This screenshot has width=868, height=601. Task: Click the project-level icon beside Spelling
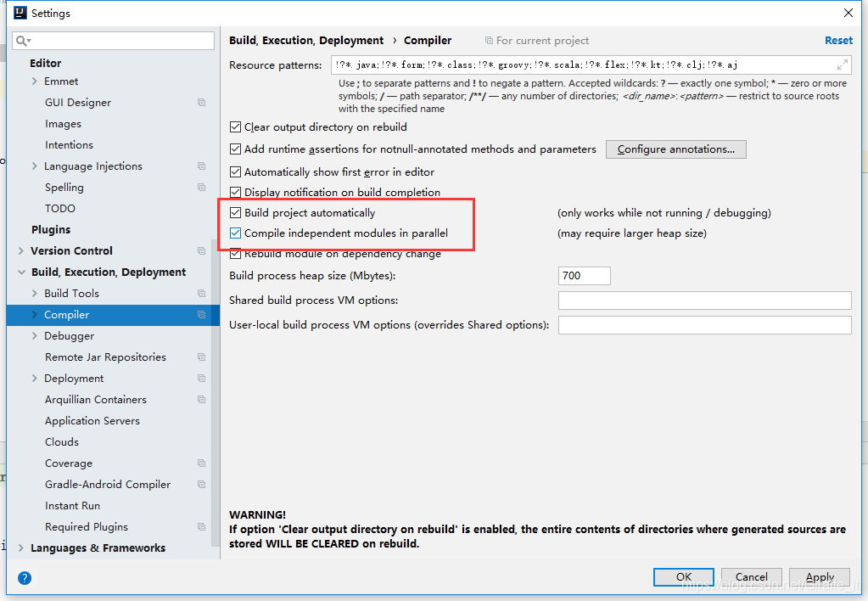(201, 188)
